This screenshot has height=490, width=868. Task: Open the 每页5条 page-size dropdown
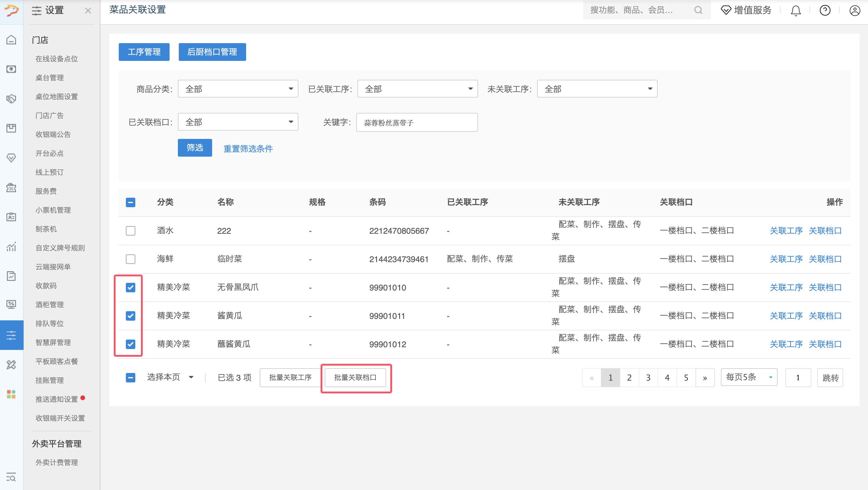click(x=749, y=377)
